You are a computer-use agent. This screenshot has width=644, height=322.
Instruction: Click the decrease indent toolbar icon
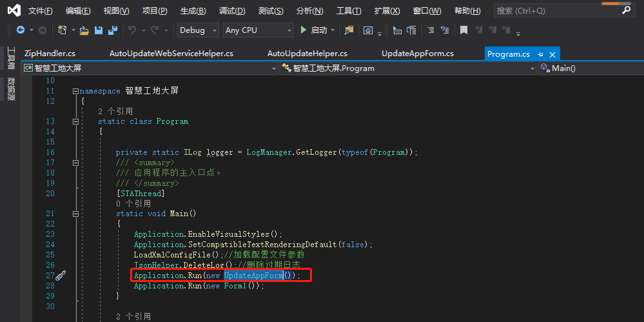tap(397, 30)
